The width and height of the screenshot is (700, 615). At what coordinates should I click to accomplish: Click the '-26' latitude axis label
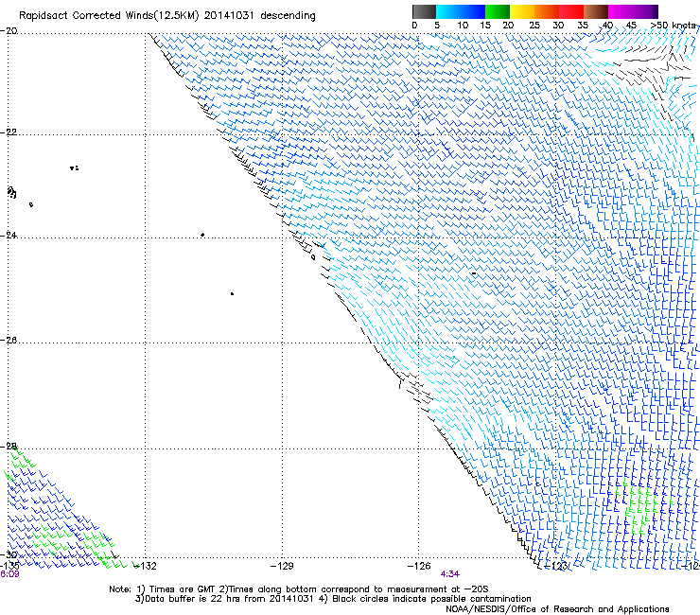coord(9,341)
